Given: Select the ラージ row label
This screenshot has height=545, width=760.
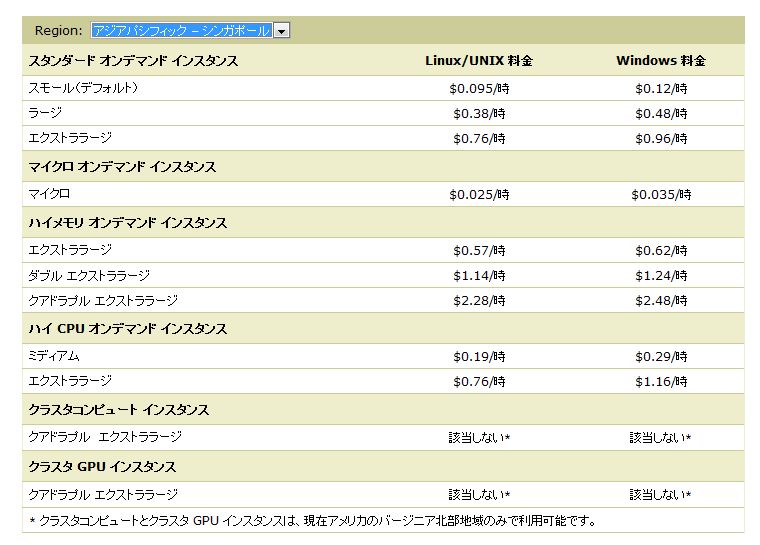Looking at the screenshot, I should pos(45,113).
